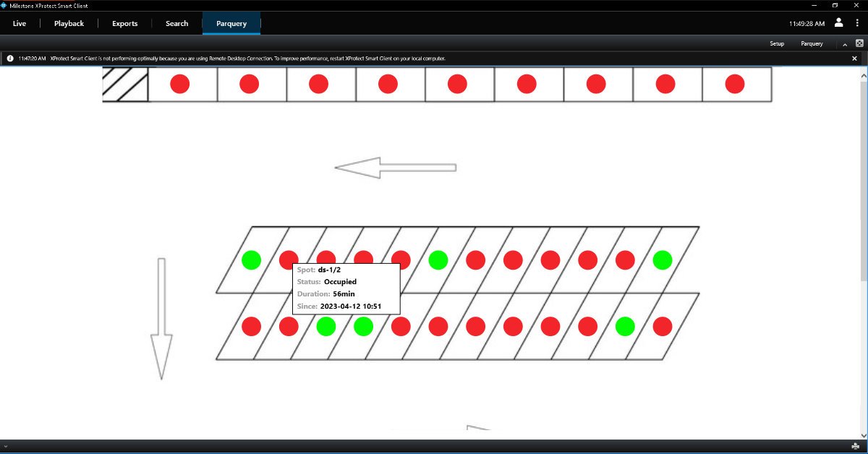Click the info icon in notification bar
Image resolution: width=868 pixels, height=454 pixels.
pyautogui.click(x=10, y=59)
